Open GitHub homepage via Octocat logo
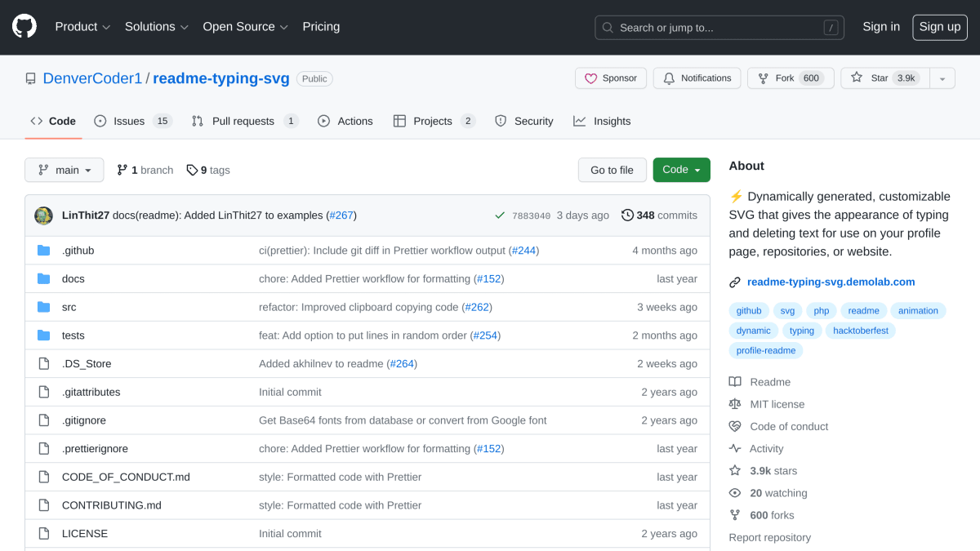 click(x=24, y=27)
